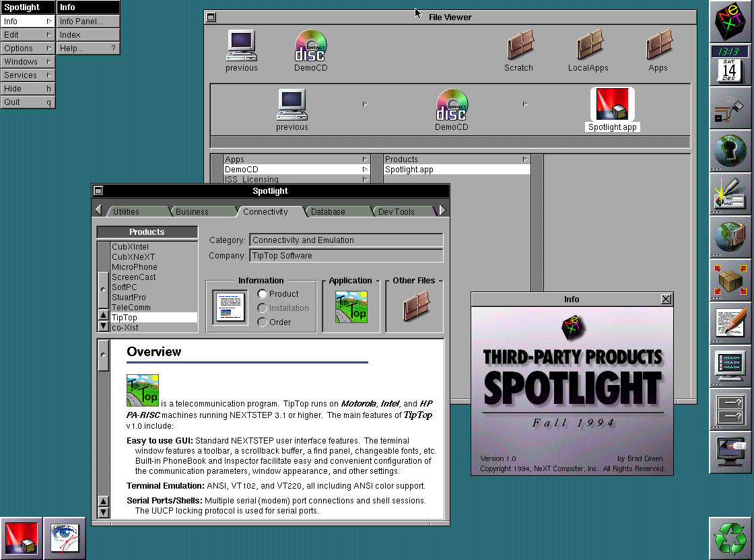The height and width of the screenshot is (560, 754).
Task: Click the Recycler icon in dock
Action: (731, 538)
